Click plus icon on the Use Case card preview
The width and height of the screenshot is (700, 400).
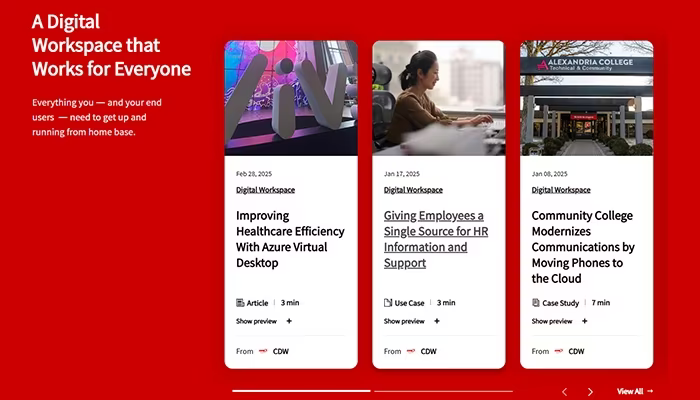pyautogui.click(x=437, y=321)
